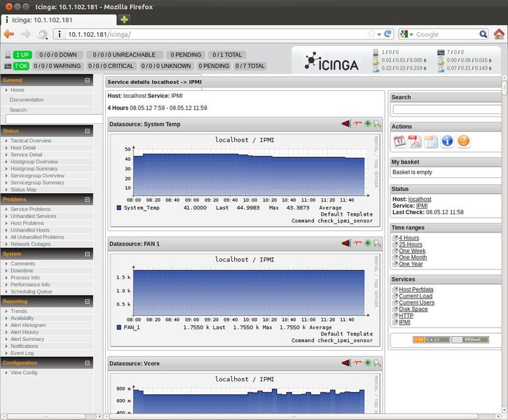Reload page using address bar refresh icon
Viewport: 508px width, 420px height.
[x=387, y=34]
